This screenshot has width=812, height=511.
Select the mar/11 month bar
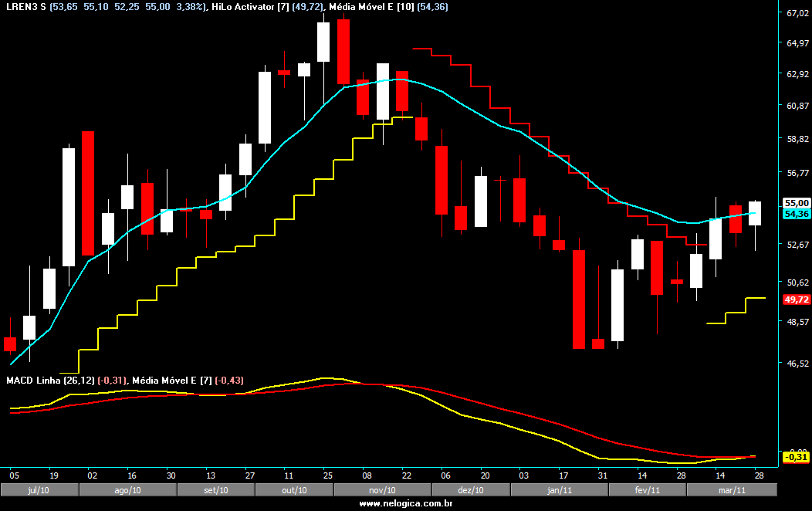(x=732, y=490)
